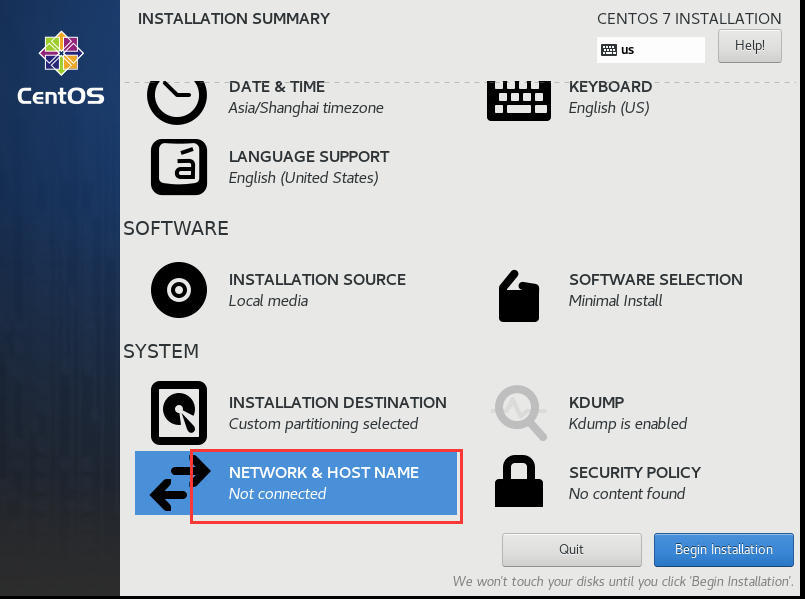Open SOFTWARE SELECTION heading
Image resolution: width=805 pixels, height=599 pixels.
656,280
